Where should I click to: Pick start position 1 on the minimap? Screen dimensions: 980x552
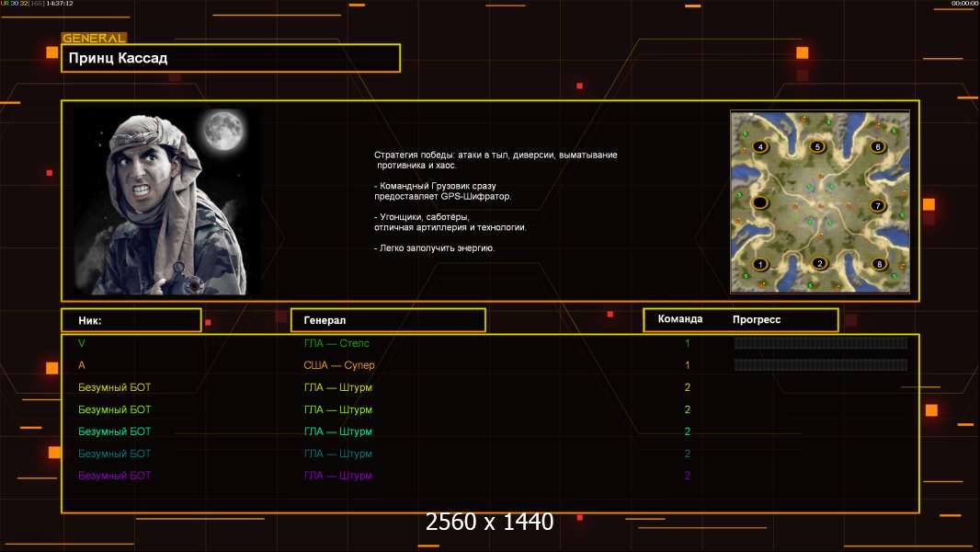pyautogui.click(x=760, y=264)
